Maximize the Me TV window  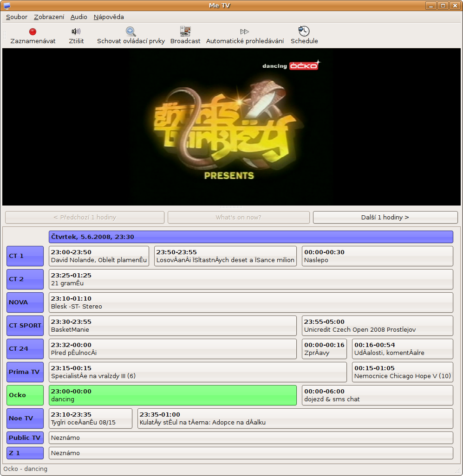[x=443, y=6]
